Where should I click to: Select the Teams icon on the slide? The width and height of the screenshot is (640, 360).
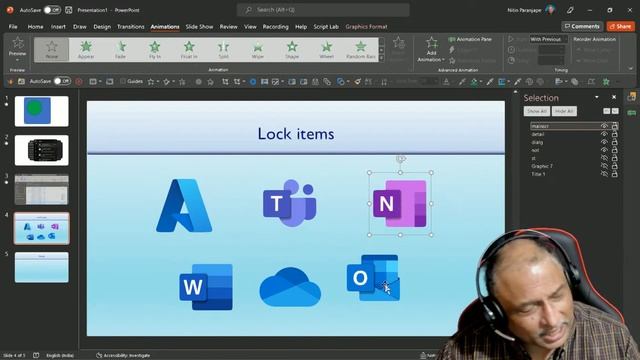coord(289,203)
